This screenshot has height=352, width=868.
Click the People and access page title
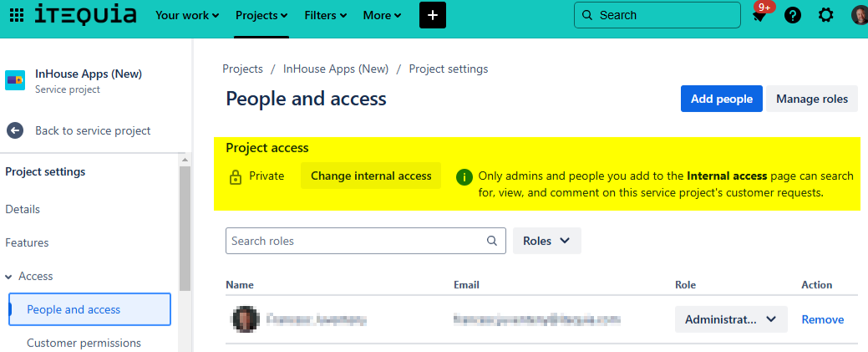[x=306, y=99]
